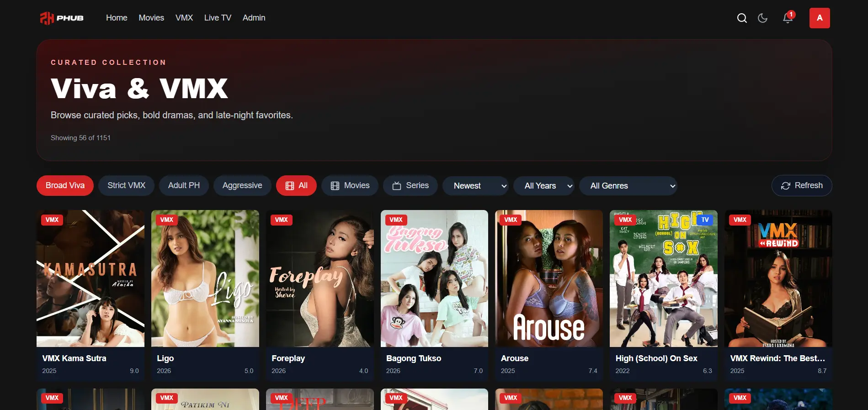Screen dimensions: 868x410
Task: Open notifications bell
Action: click(788, 18)
